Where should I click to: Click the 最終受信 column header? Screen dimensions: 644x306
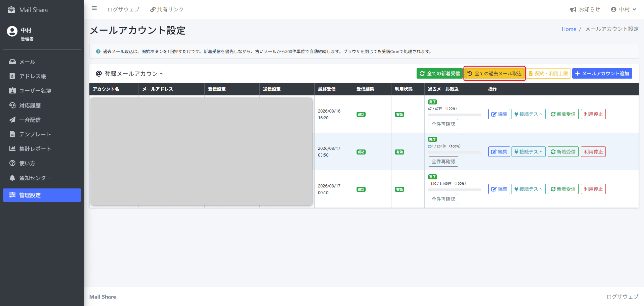coord(334,89)
